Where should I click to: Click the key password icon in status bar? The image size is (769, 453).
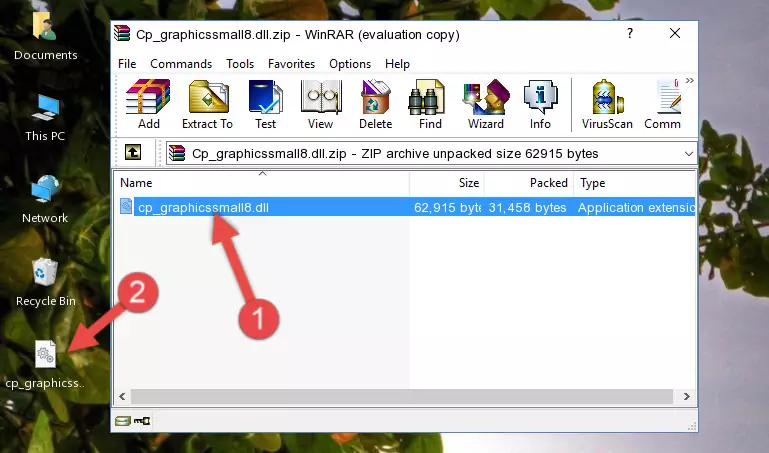pyautogui.click(x=142, y=421)
